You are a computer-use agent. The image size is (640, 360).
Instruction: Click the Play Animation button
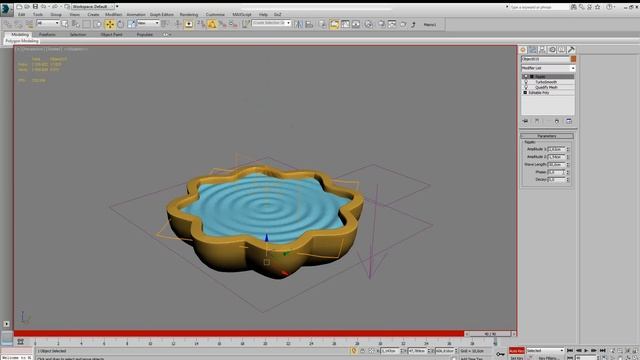pyautogui.click(x=587, y=351)
